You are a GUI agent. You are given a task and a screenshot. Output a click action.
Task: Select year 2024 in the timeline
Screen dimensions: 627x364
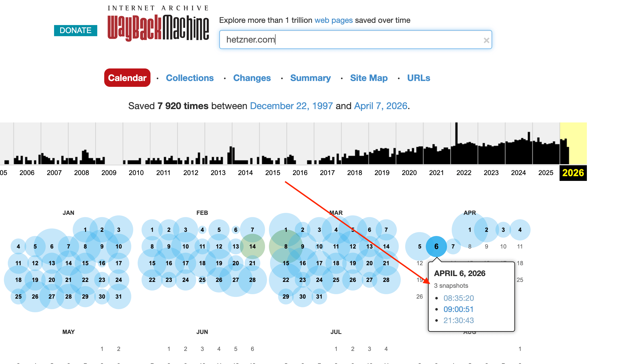pyautogui.click(x=518, y=173)
